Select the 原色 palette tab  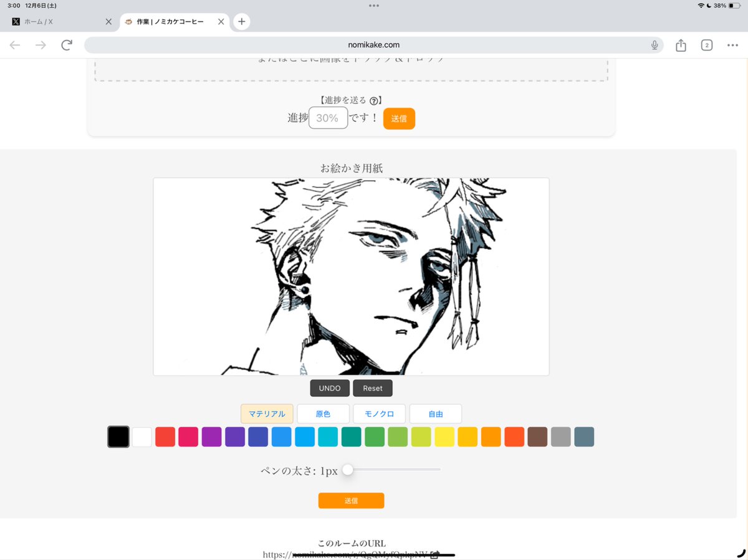coord(323,414)
